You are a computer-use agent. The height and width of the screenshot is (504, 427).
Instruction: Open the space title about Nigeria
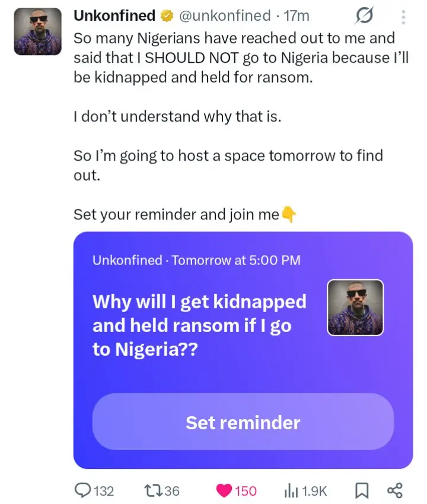[x=199, y=325]
